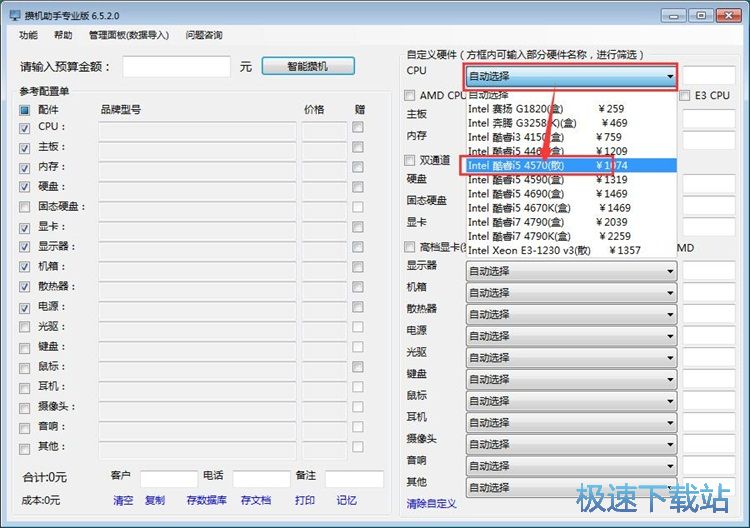The width and height of the screenshot is (750, 528).
Task: Open the 电源 自动选择 dropdown
Action: [571, 336]
